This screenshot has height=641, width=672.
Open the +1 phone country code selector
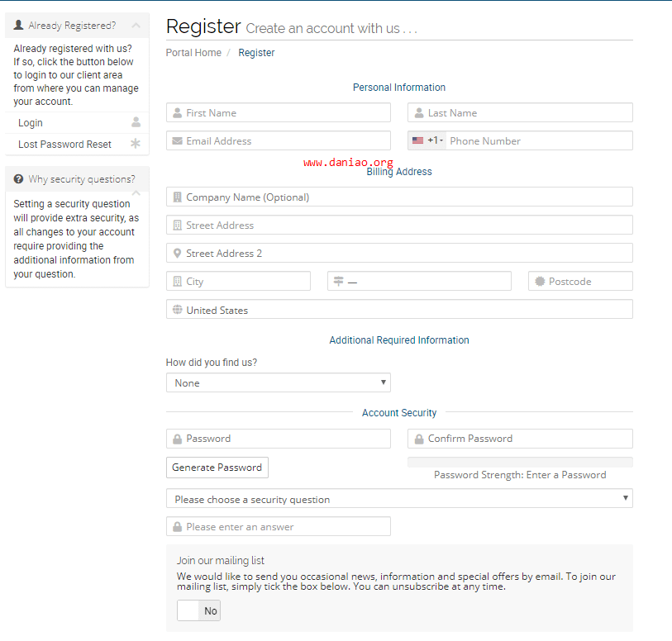point(427,140)
